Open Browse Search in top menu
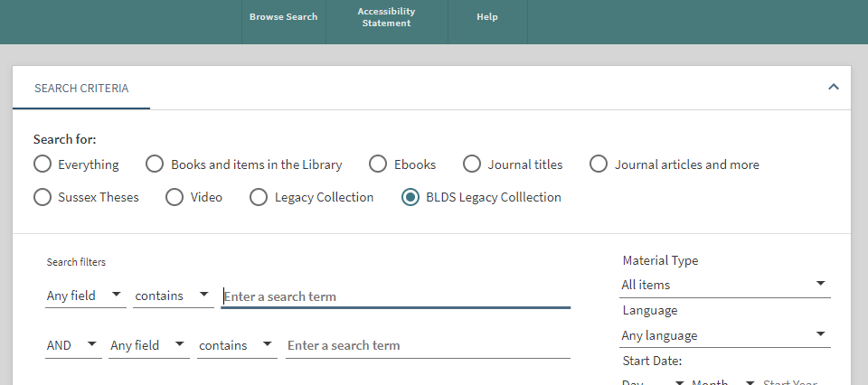Viewport: 868px width, 385px height. (x=283, y=17)
